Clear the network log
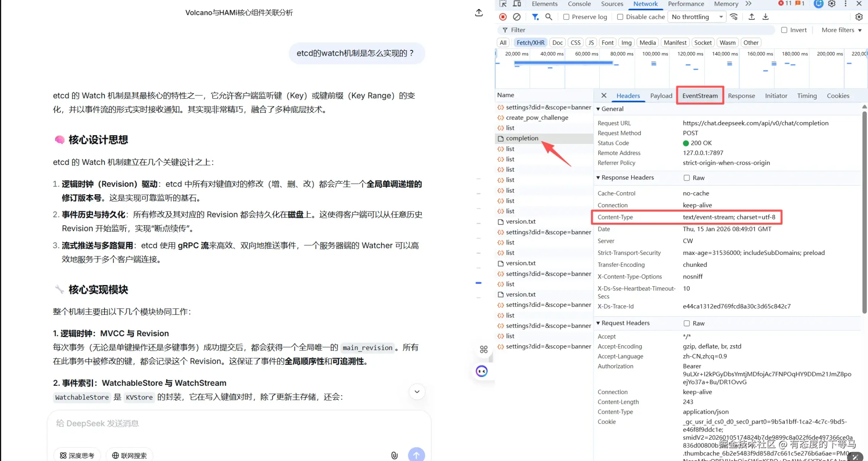This screenshot has height=461, width=868. [x=517, y=17]
